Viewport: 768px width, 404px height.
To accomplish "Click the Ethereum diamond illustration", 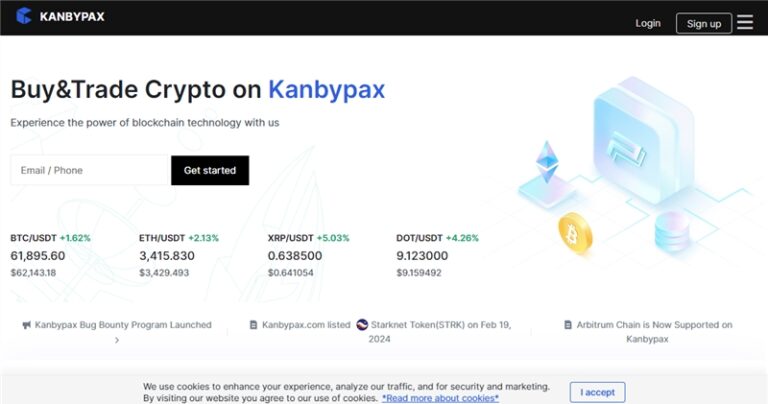I will coord(547,162).
